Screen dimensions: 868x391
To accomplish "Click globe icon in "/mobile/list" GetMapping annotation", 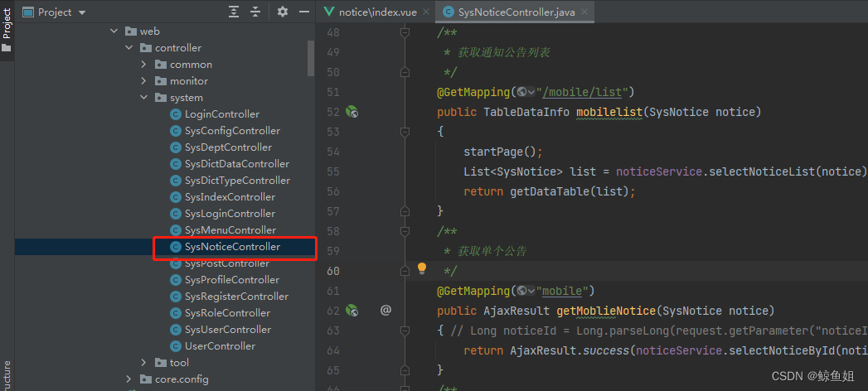I will [x=524, y=92].
